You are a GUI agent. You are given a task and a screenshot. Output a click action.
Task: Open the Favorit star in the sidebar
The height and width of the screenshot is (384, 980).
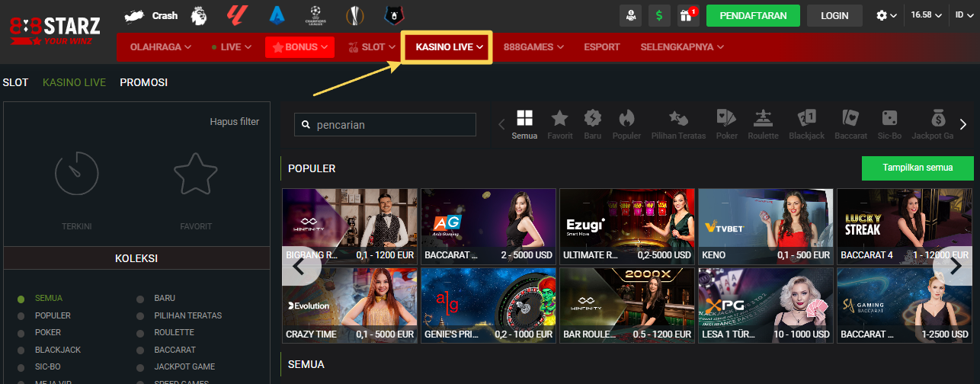point(196,173)
